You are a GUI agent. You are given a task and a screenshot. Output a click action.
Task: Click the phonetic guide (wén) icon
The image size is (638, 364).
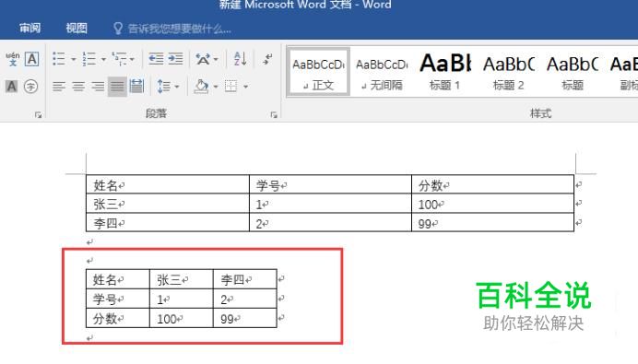click(13, 59)
